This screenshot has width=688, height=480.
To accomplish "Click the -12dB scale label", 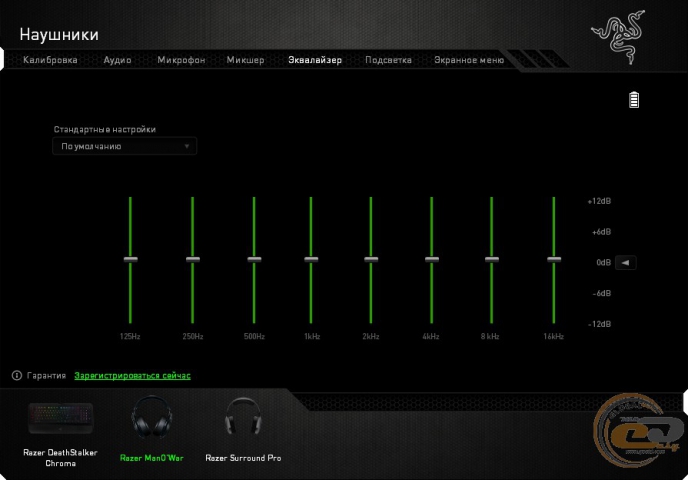I will point(599,324).
